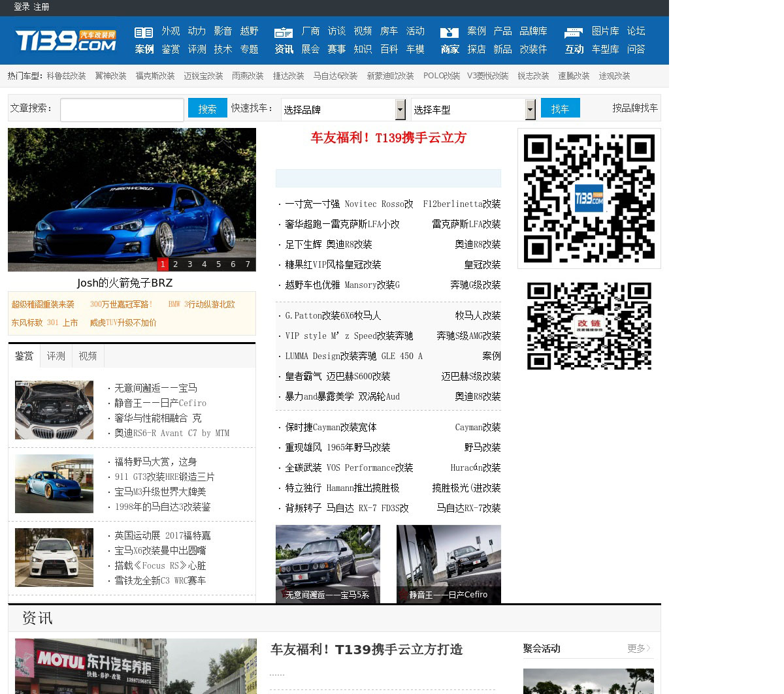Open article 糖果红VIP风格皇冠改装
Viewport: 784px width, 694px height.
coord(333,264)
